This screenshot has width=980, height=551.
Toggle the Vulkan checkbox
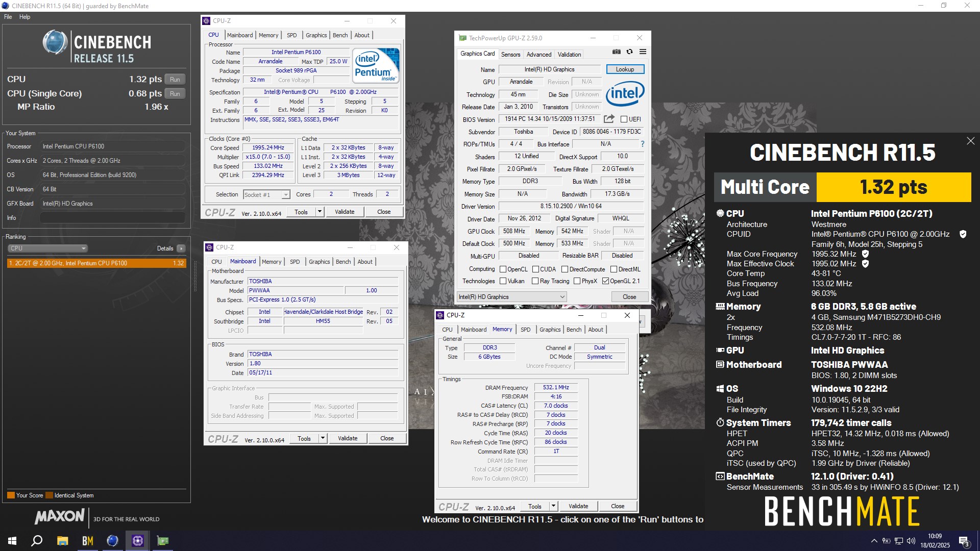tap(503, 281)
